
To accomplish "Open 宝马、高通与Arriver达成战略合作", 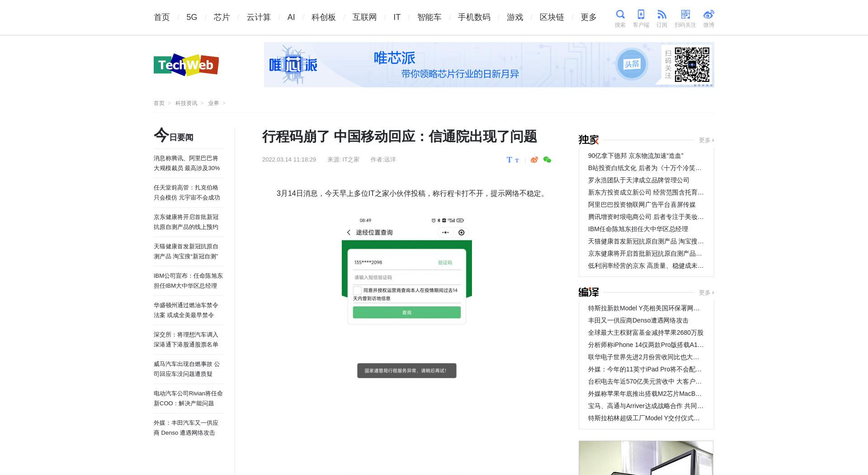I will coord(646,406).
